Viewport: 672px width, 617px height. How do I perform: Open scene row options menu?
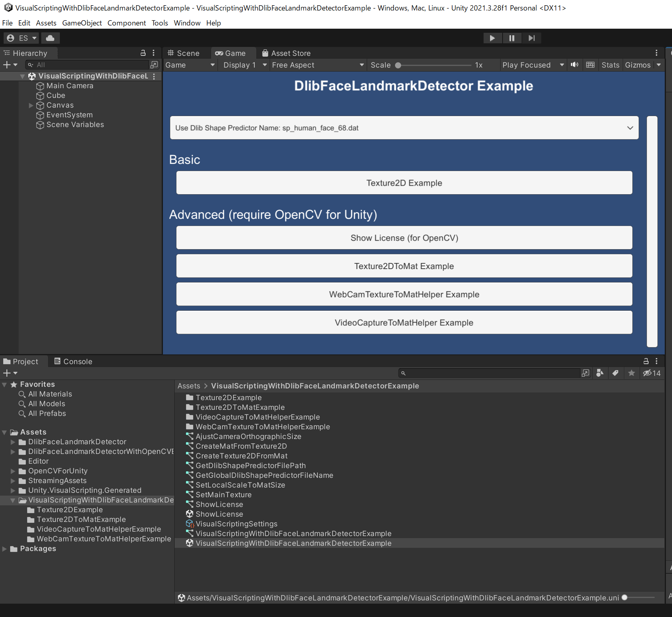coord(154,76)
